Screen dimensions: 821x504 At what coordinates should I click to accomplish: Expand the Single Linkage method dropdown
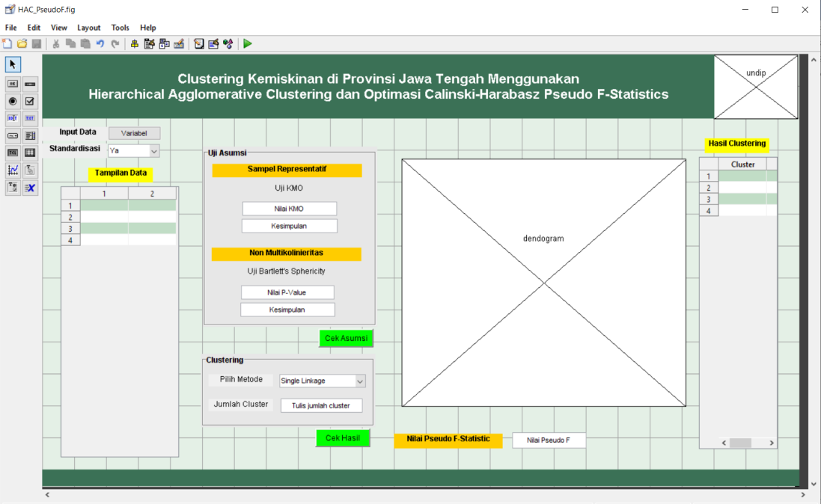pyautogui.click(x=322, y=381)
